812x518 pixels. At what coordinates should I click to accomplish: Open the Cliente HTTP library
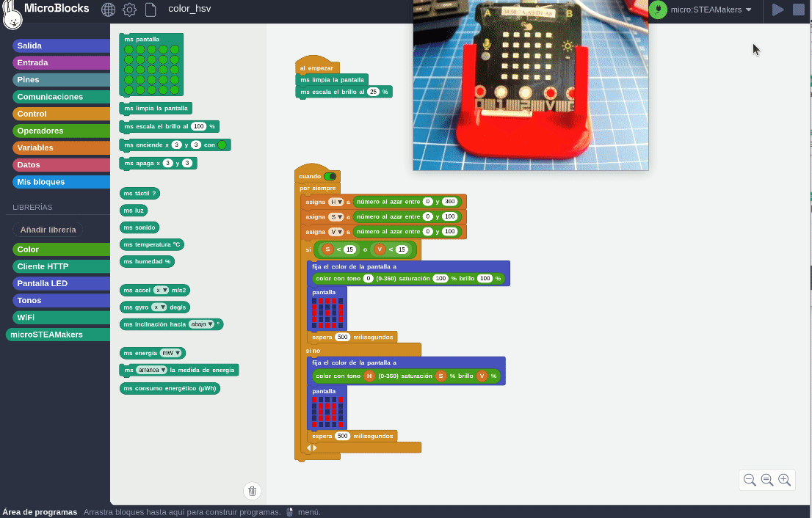click(x=61, y=266)
